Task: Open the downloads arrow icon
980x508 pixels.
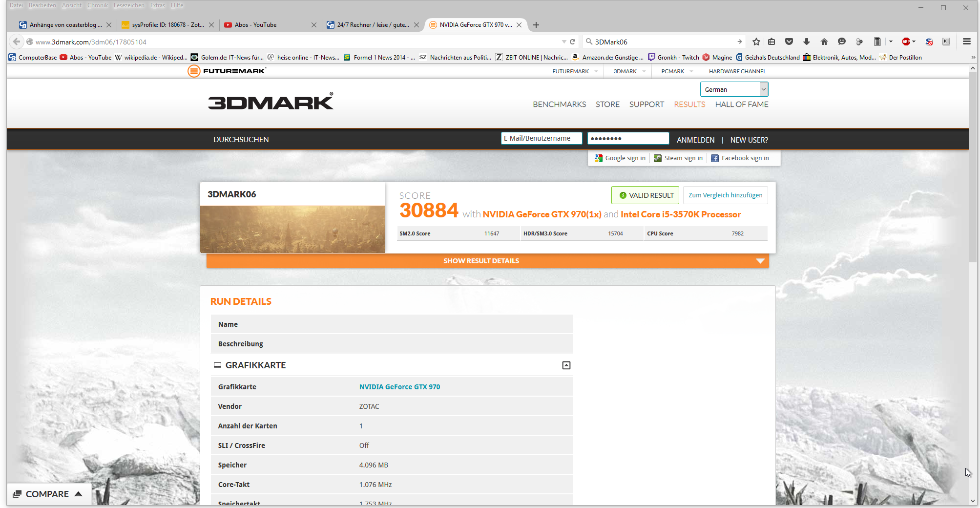Action: [807, 42]
